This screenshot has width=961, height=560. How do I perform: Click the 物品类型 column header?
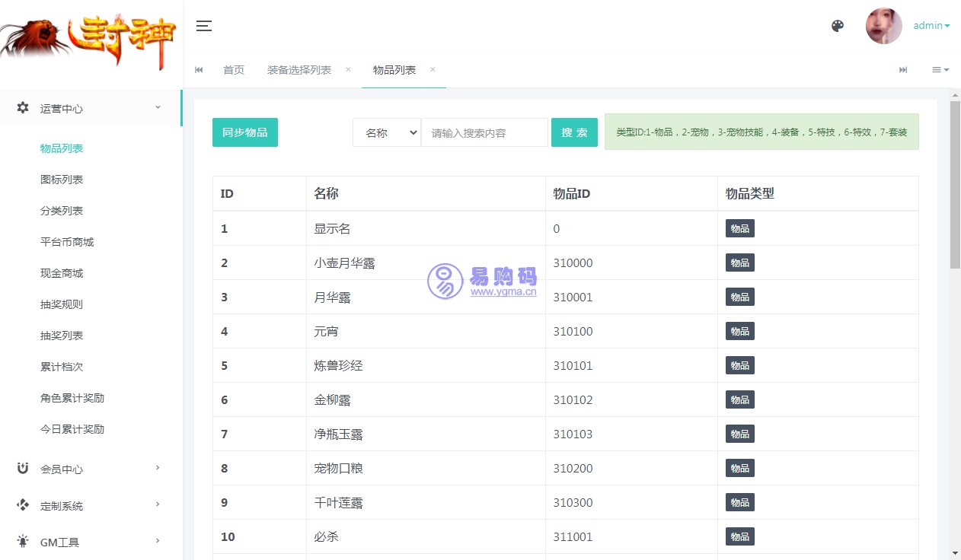pyautogui.click(x=818, y=193)
